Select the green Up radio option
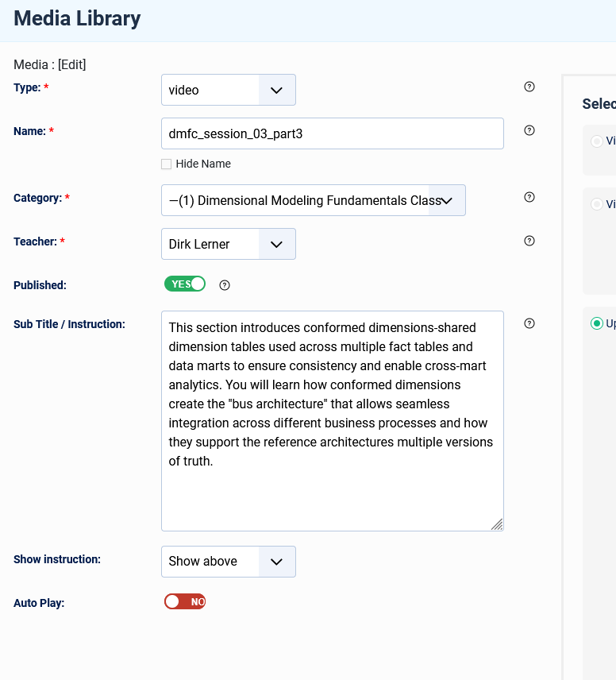This screenshot has width=616, height=680. click(x=597, y=323)
